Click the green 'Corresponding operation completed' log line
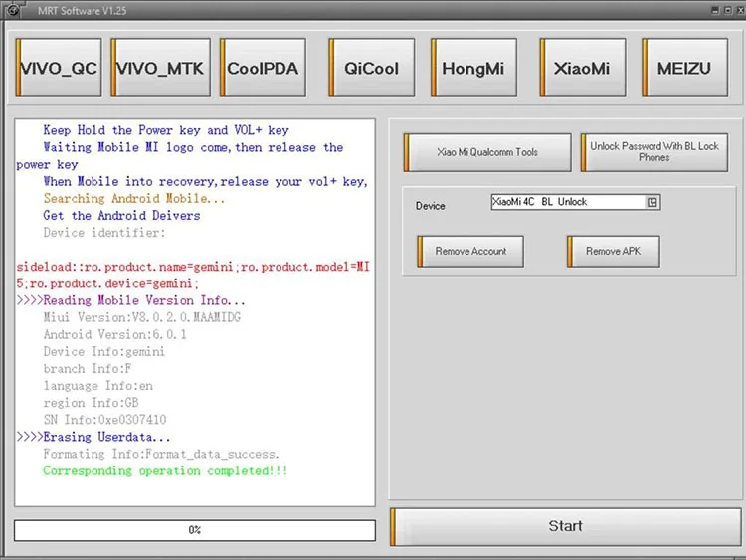Viewport: 746px width, 560px height. tap(165, 471)
